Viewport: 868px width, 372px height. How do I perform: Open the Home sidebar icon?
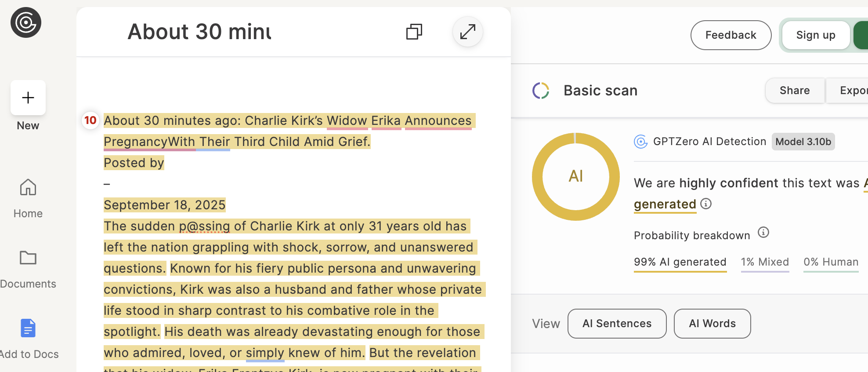pyautogui.click(x=28, y=188)
